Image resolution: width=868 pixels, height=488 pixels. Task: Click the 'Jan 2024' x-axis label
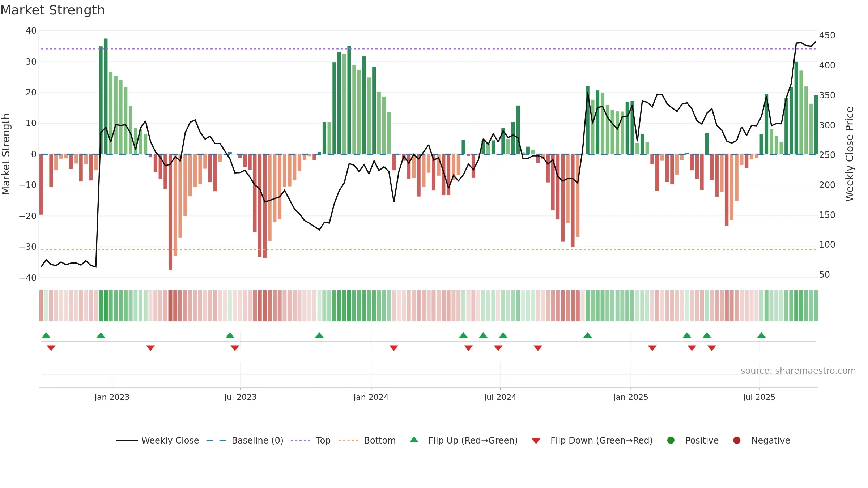tap(371, 397)
